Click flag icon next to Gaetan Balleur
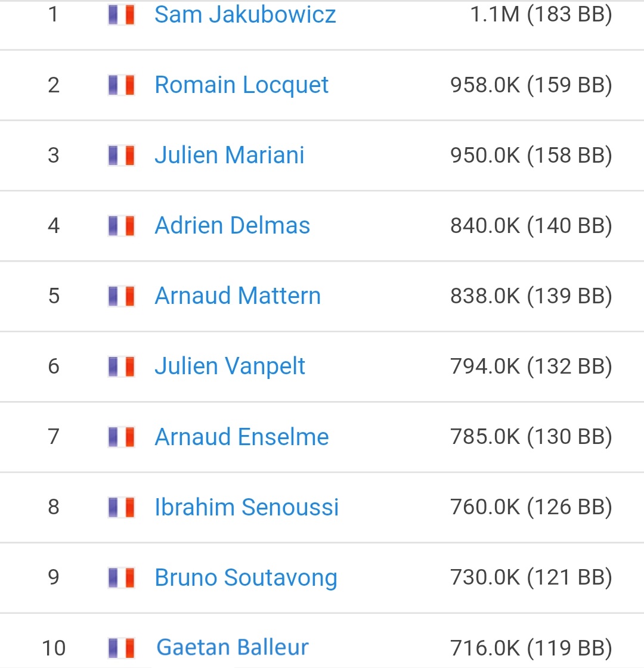The width and height of the screenshot is (644, 668). pyautogui.click(x=122, y=648)
